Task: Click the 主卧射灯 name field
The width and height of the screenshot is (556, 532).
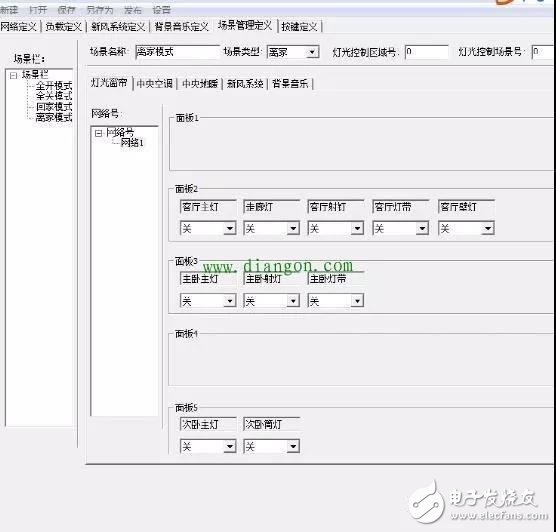Action: pos(272,279)
